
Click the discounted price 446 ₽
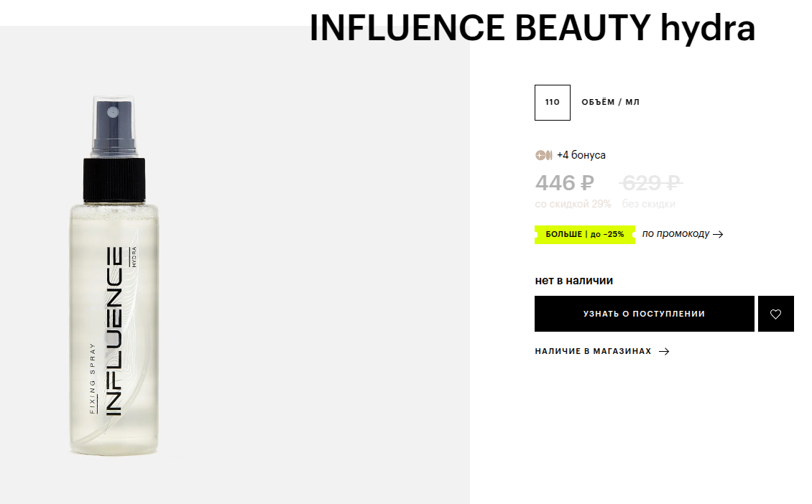coord(565,184)
